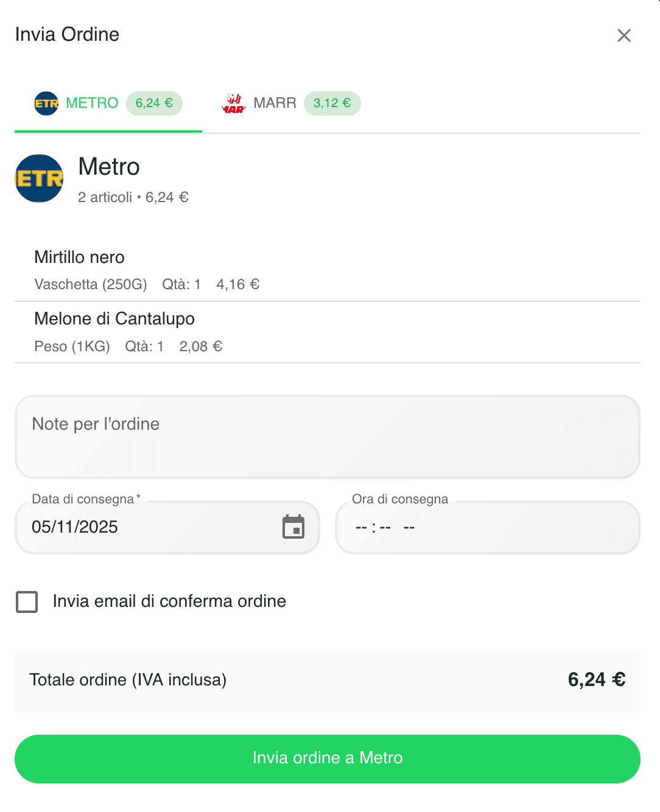Click the Metro logo in the METRO tab
The image size is (660, 812).
coord(46,103)
